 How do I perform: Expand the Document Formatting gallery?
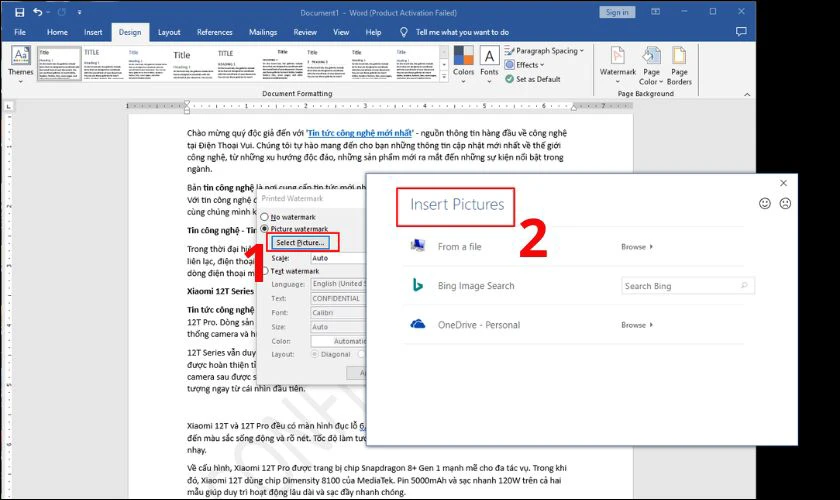pyautogui.click(x=444, y=77)
